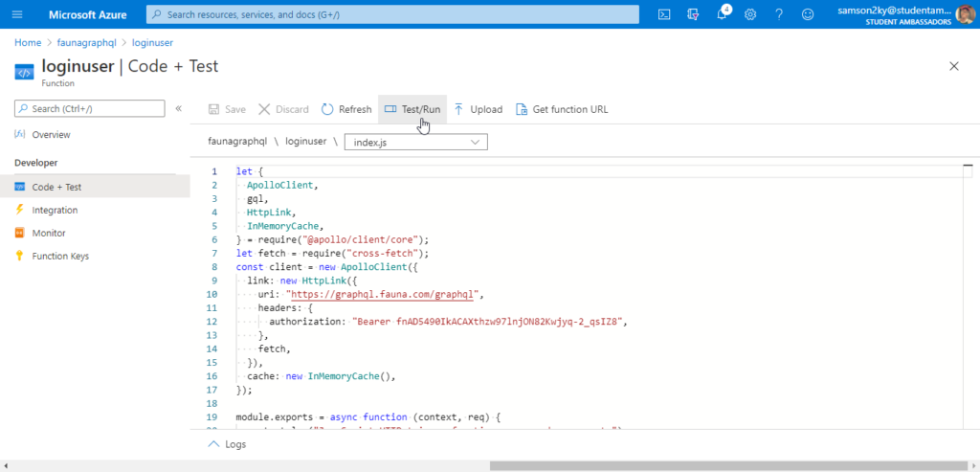Click the Code + Test sidebar icon
This screenshot has height=472, width=980.
[x=19, y=187]
